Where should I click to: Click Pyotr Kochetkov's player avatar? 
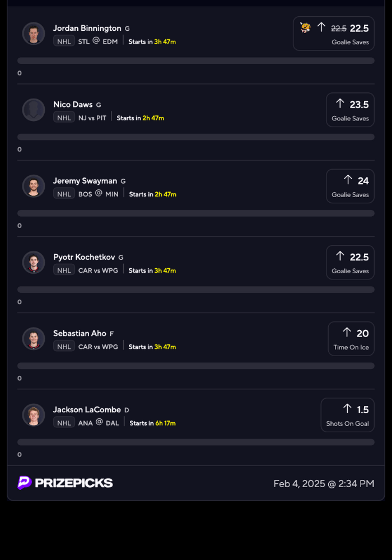click(x=34, y=262)
